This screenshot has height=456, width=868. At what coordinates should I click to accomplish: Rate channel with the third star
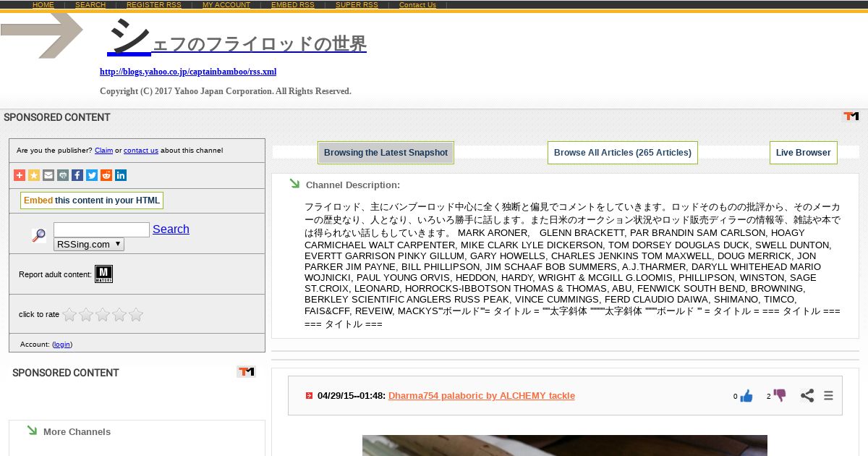[x=103, y=314]
